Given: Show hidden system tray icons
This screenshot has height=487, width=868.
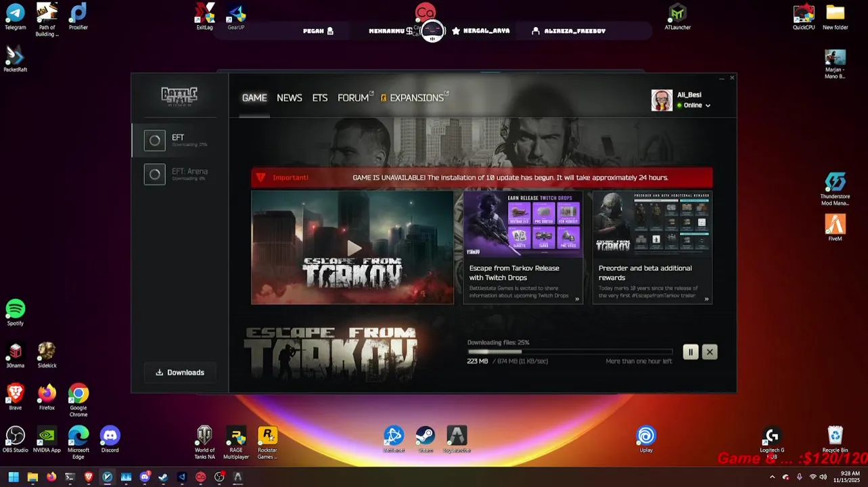Looking at the screenshot, I should tap(772, 477).
